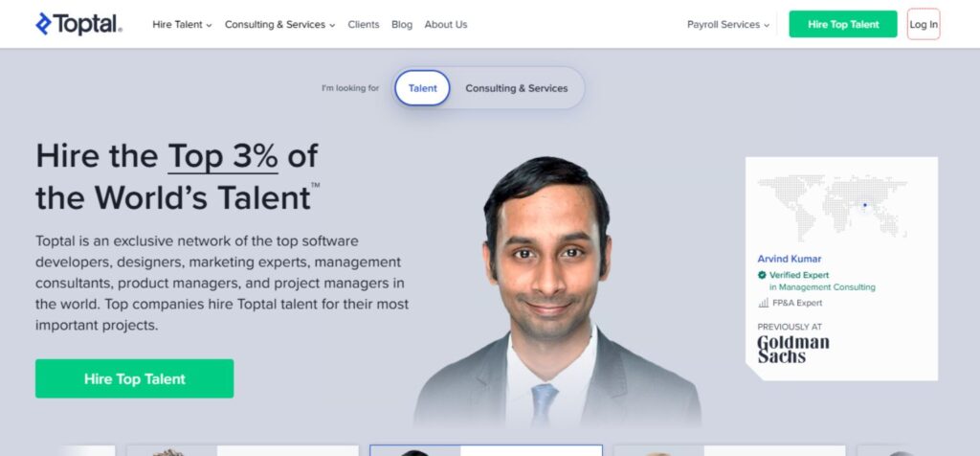
Task: Click Arvind Kumar's portrait photo
Action: pos(556,291)
